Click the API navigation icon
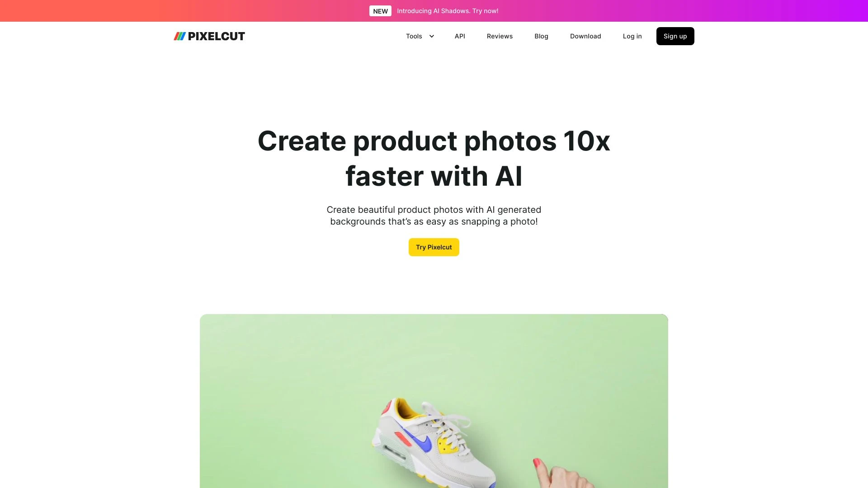This screenshot has width=868, height=488. click(x=459, y=36)
